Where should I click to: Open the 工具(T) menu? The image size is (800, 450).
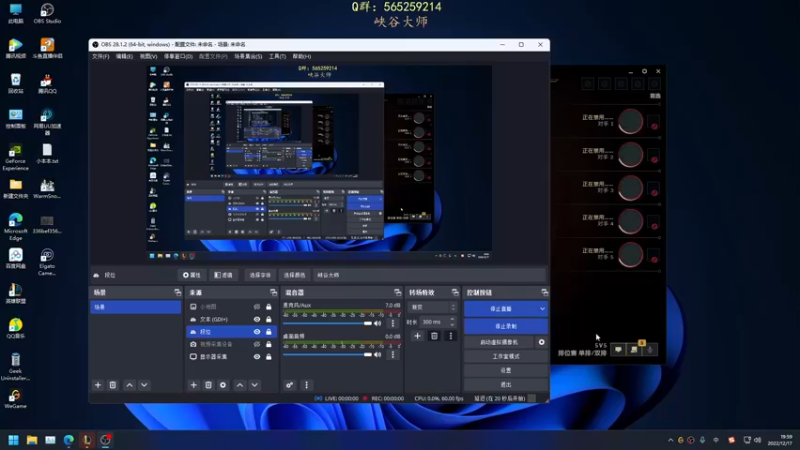pos(277,56)
